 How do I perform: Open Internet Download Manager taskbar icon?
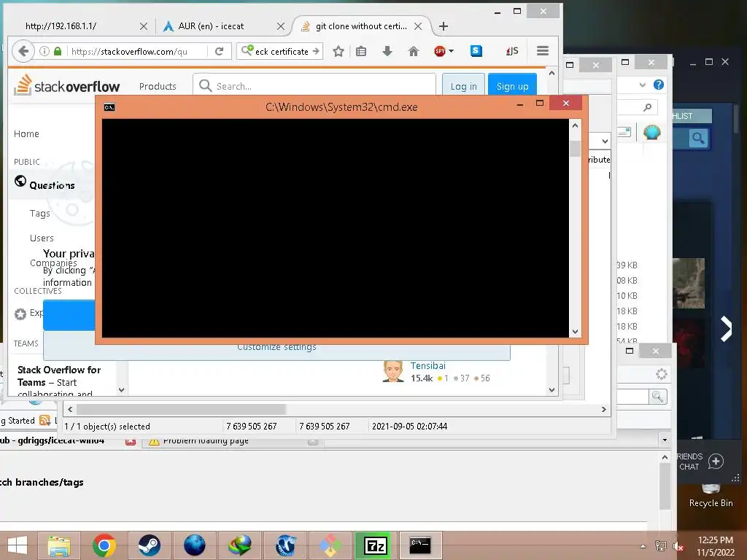(x=239, y=545)
